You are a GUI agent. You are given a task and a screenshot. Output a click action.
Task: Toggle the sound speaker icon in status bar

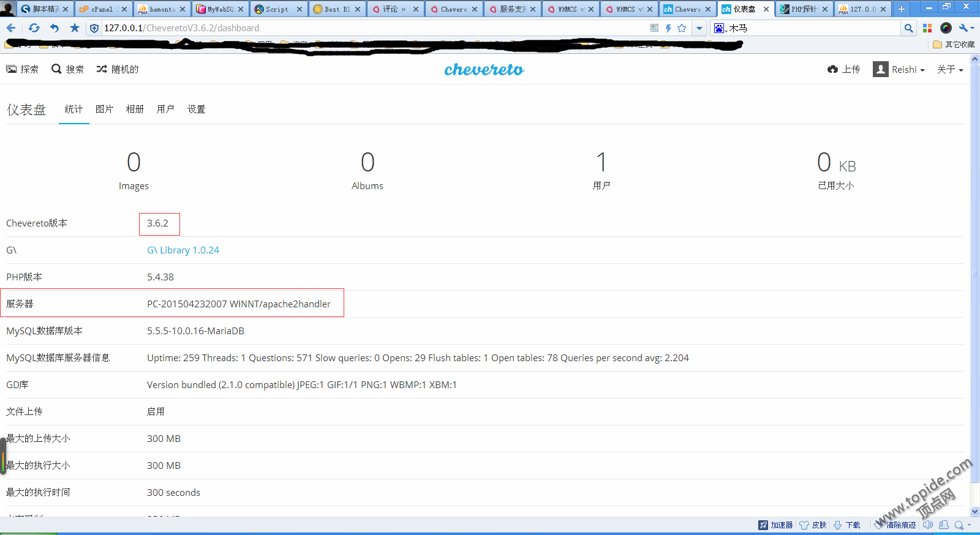coord(928,525)
